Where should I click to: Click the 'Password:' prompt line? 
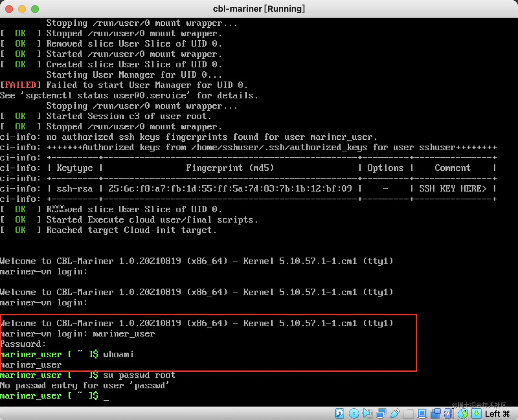pyautogui.click(x=23, y=344)
